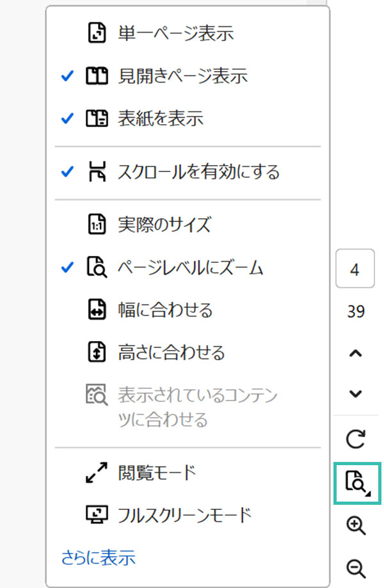Go to next page with down chevron

point(355,393)
